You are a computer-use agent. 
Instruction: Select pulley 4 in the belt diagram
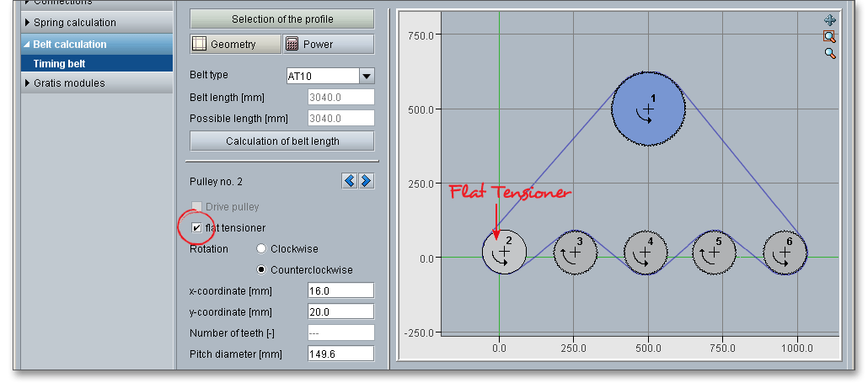point(646,252)
